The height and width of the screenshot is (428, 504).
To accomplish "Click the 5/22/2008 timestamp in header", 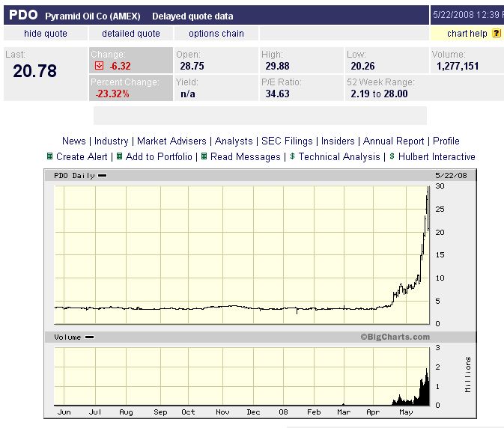I will point(468,15).
